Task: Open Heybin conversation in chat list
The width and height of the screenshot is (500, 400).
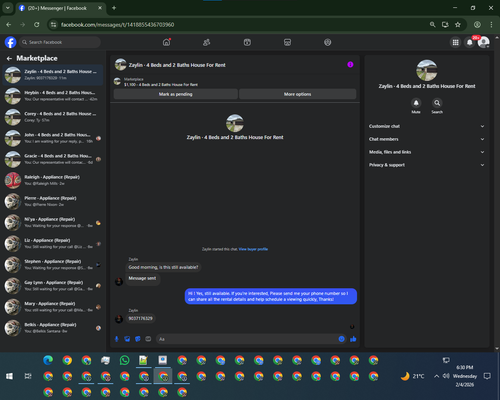Action: click(x=53, y=96)
